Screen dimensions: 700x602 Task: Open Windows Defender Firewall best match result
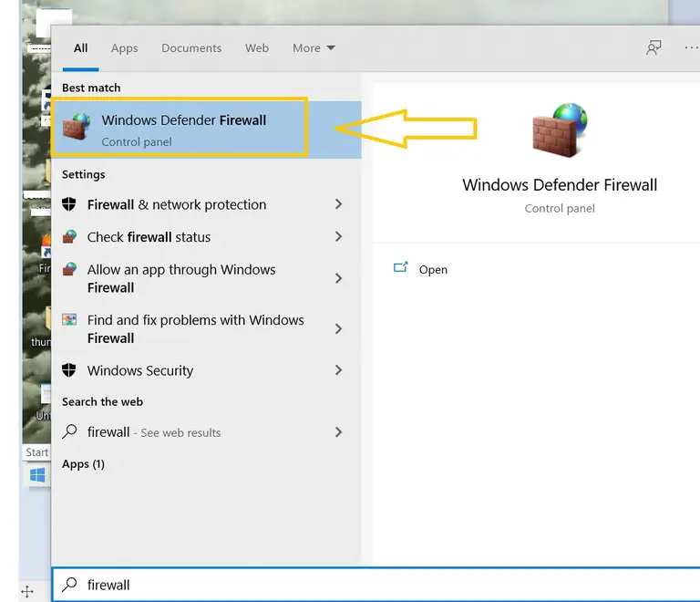click(206, 130)
